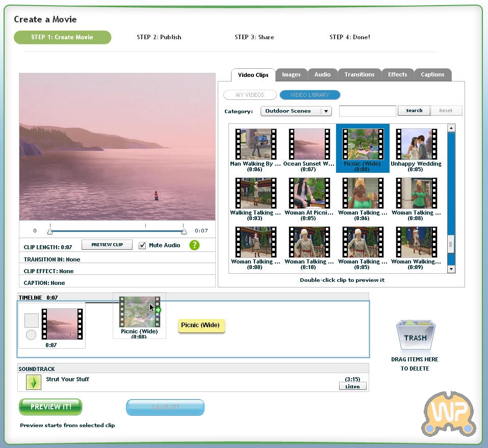Select the Ocean Sunset clip thumbnail

coord(309,144)
